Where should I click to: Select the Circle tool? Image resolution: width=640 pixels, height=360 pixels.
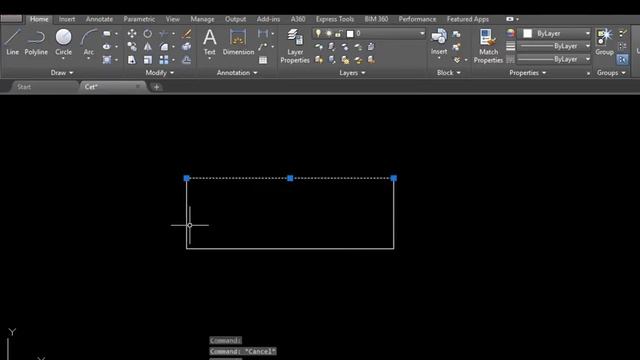click(x=63, y=42)
